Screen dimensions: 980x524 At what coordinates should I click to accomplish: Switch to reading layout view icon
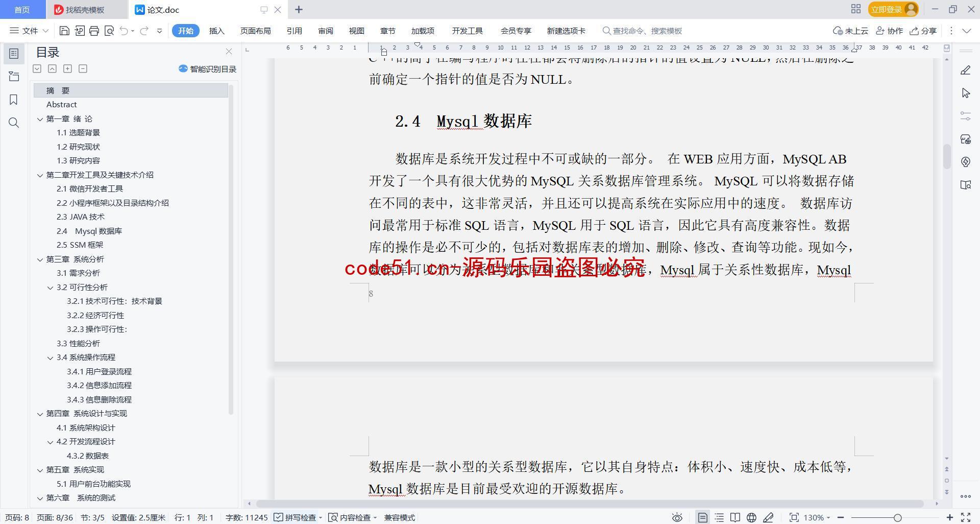point(735,517)
